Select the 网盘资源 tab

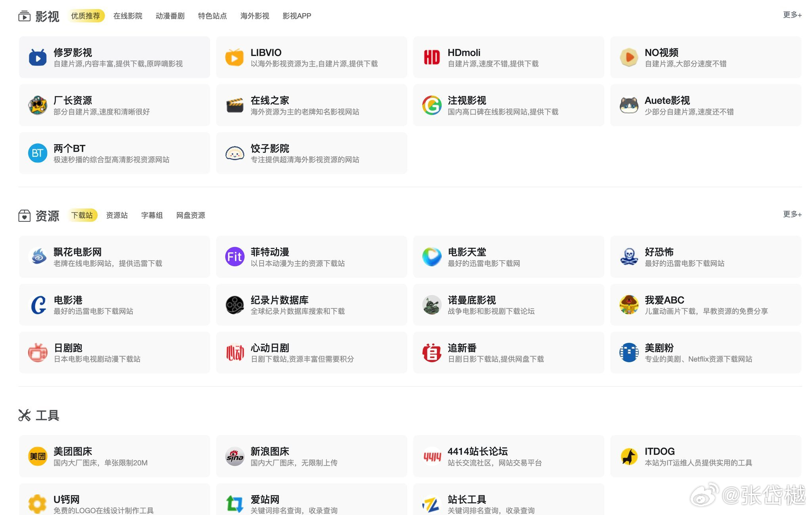[191, 215]
